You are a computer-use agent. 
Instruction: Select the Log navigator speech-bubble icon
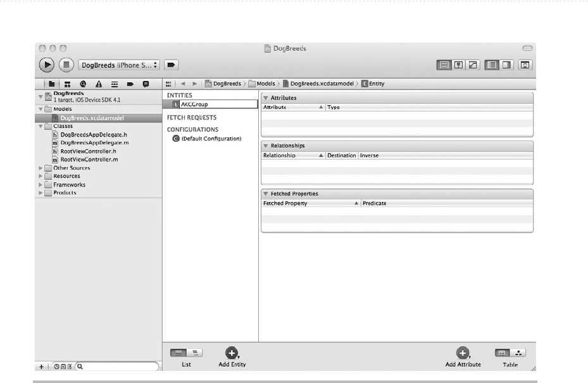click(146, 84)
